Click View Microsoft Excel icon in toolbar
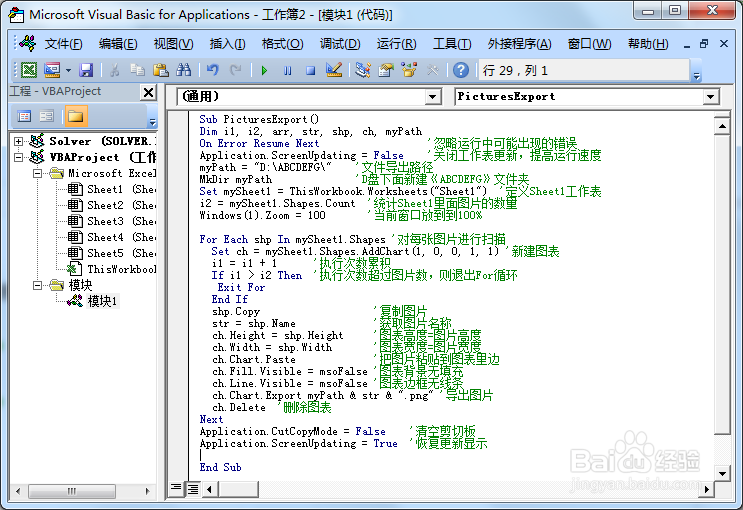The width and height of the screenshot is (743, 510). (x=29, y=71)
